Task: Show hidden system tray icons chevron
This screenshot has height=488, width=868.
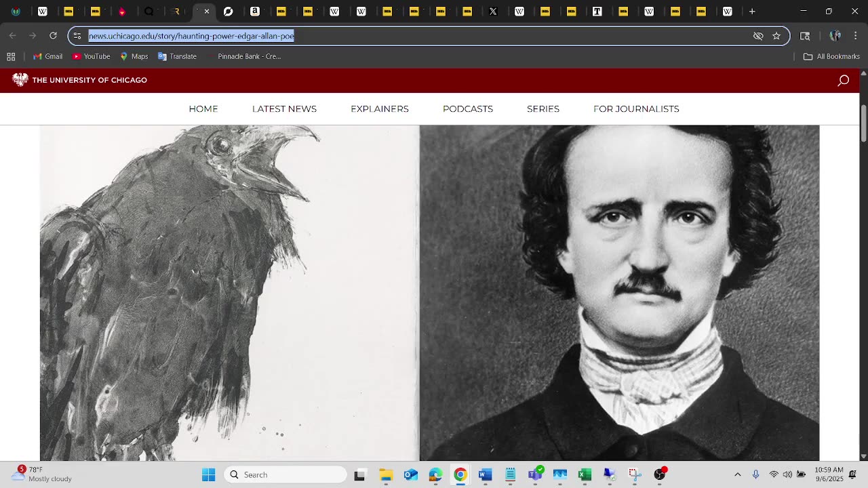Action: (738, 474)
